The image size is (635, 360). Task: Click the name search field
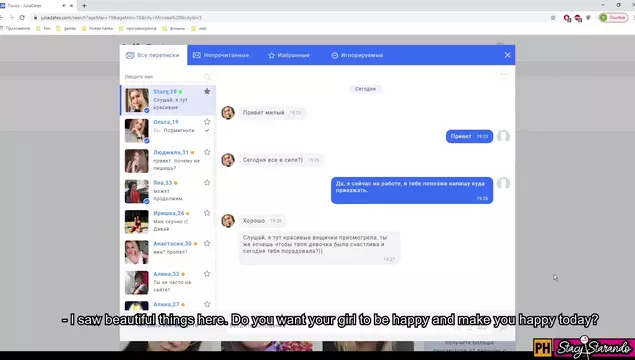pos(163,77)
